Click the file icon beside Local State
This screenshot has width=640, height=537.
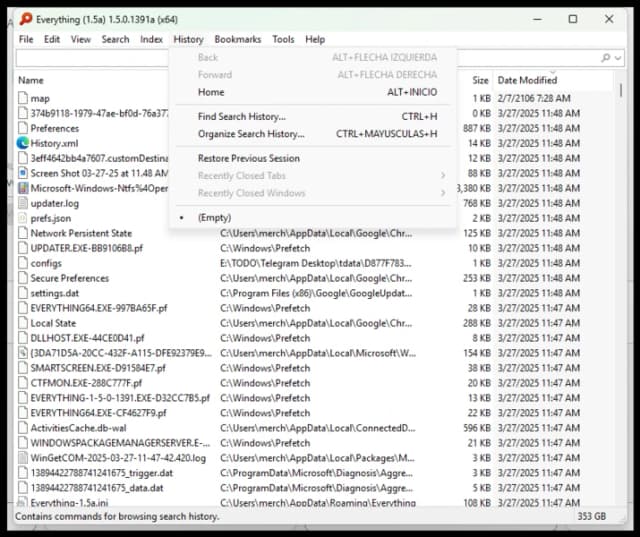pyautogui.click(x=23, y=323)
